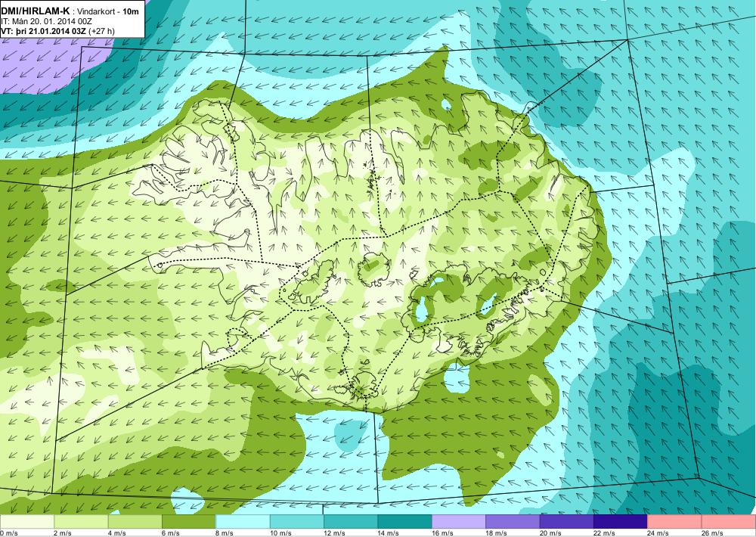Click the "14 m/s" legend label

coord(389,533)
